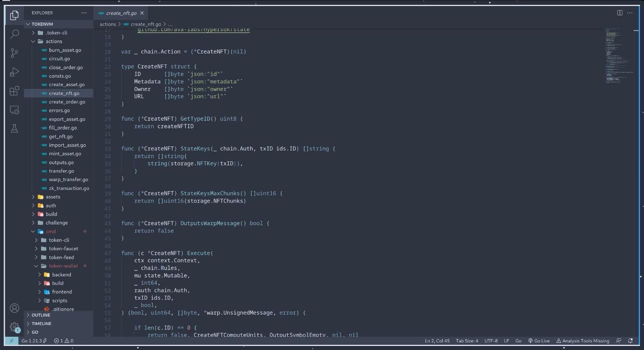This screenshot has width=644, height=350.
Task: Expand the frontend folder
Action: click(x=59, y=292)
